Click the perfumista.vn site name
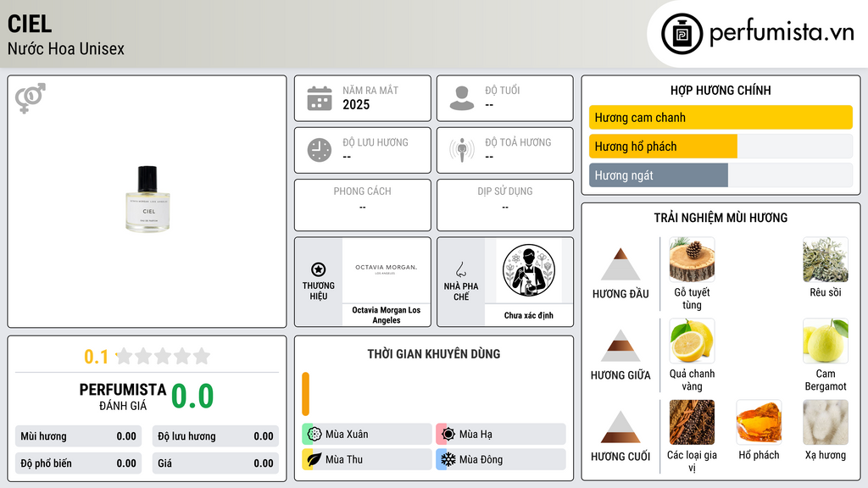The width and height of the screenshot is (868, 488). 782,33
